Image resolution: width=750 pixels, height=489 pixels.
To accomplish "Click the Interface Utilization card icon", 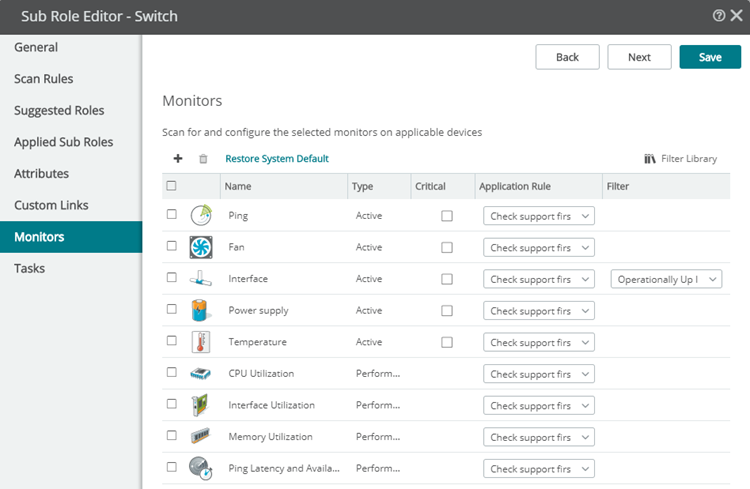I will coord(200,405).
